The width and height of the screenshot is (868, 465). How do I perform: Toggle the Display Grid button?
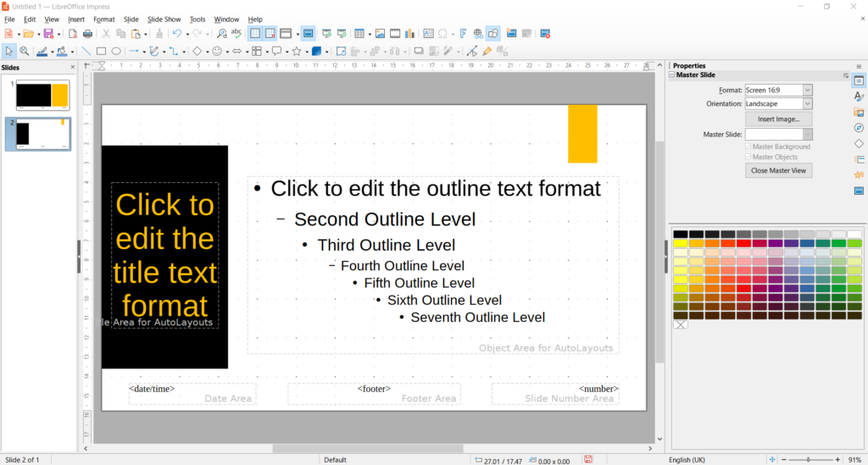[254, 34]
